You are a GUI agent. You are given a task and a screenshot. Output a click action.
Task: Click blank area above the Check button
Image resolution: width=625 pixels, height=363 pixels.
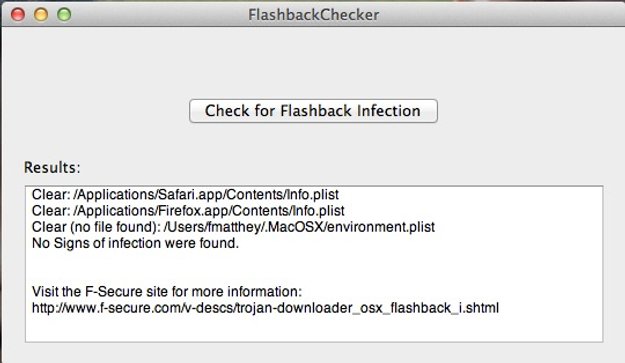(313, 62)
